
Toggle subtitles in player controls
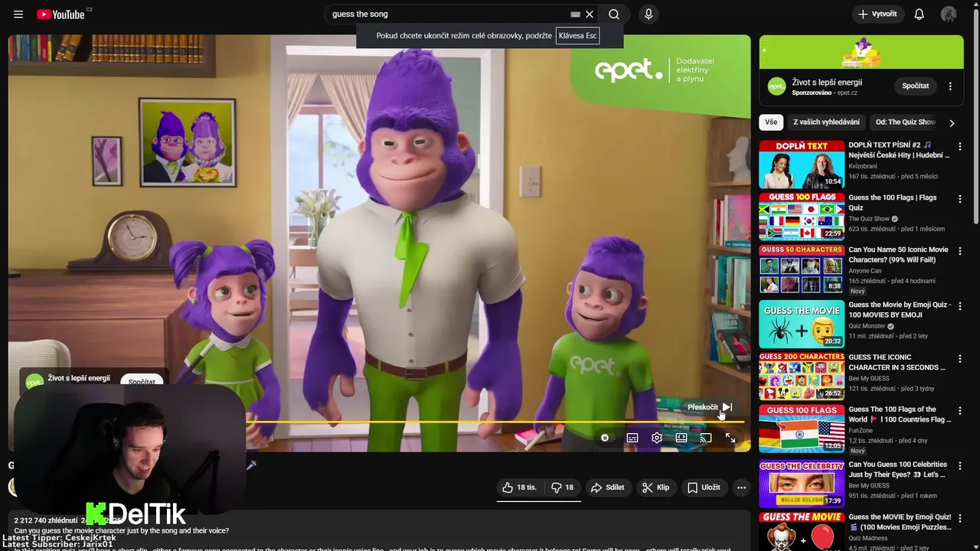(632, 438)
